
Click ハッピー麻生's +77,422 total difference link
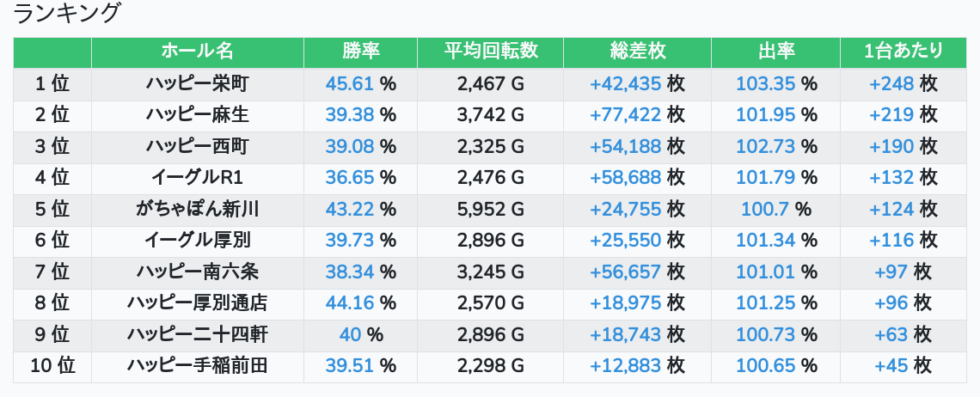(626, 115)
